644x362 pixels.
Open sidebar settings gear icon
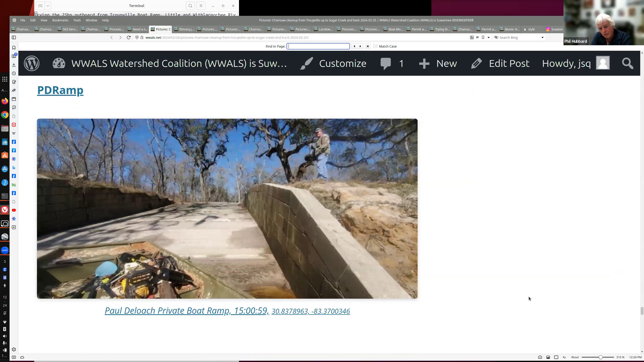(14, 350)
